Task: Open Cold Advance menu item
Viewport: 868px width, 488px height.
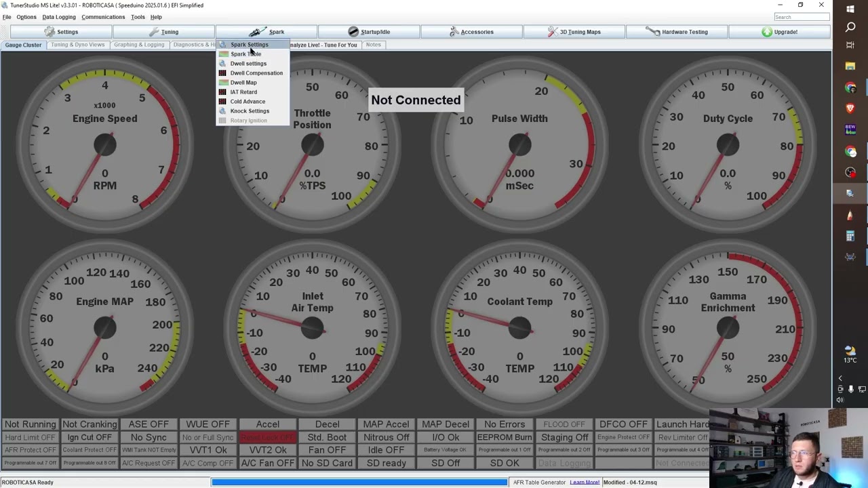Action: [x=252, y=102]
